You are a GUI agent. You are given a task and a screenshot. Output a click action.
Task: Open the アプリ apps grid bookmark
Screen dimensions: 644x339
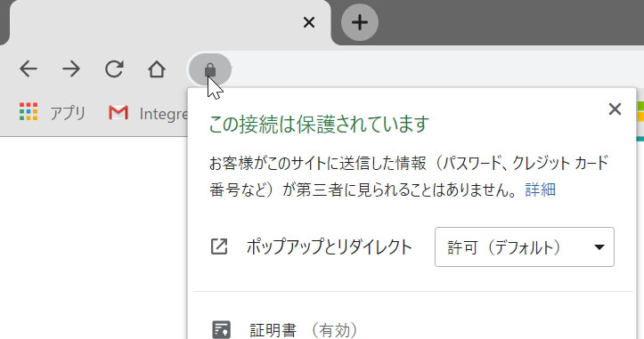(53, 112)
